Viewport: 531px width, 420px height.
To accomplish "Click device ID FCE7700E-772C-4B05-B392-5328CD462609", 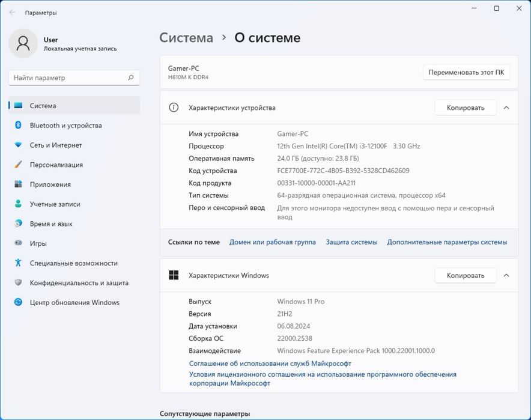I will tap(343, 171).
